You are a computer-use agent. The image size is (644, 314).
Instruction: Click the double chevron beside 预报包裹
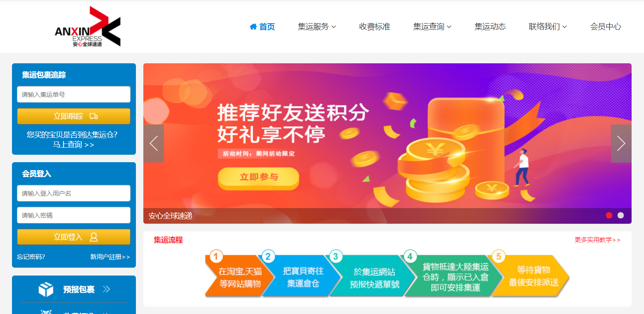[x=106, y=289]
